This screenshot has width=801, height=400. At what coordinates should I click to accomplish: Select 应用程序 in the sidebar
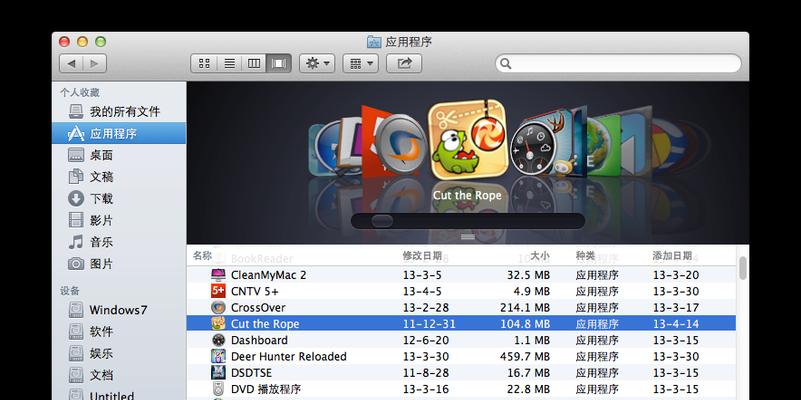(119, 133)
